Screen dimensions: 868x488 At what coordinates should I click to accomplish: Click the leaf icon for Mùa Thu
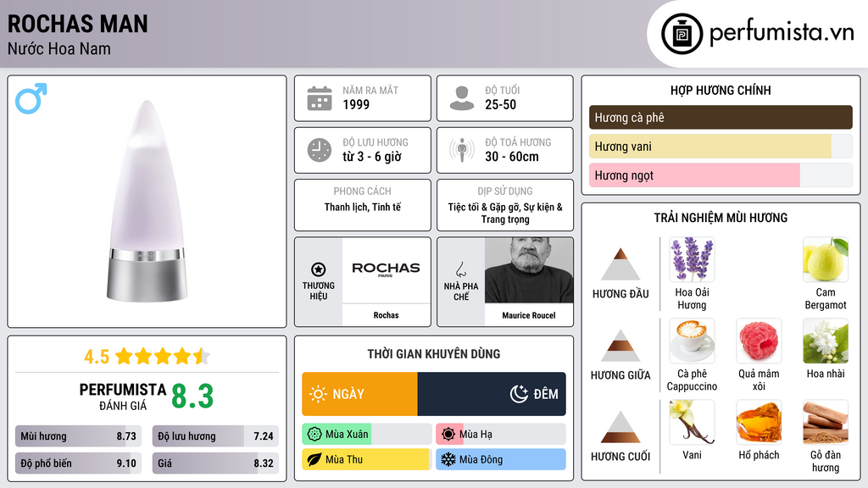[x=314, y=459]
